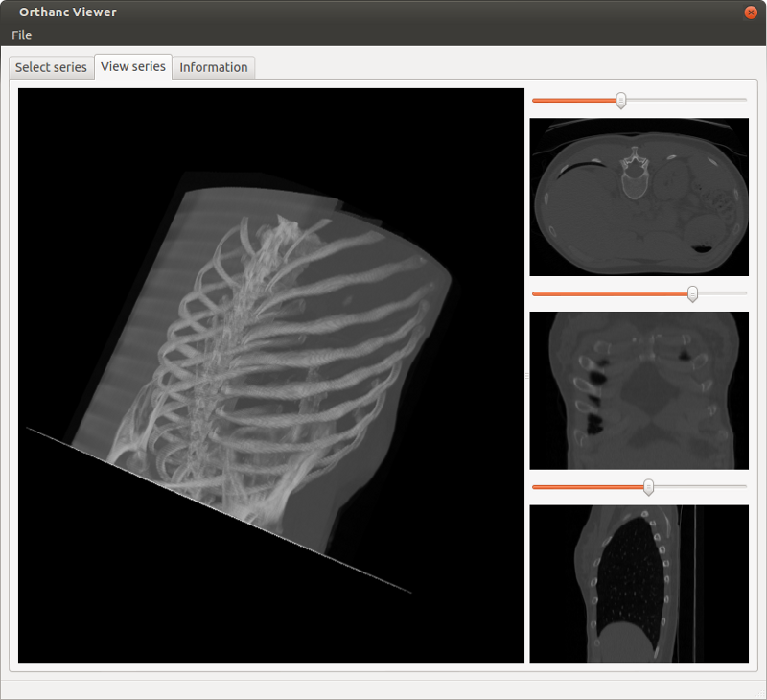The image size is (767, 700).
Task: Click the grey unfilled track of the top slider
Action: coord(686,100)
